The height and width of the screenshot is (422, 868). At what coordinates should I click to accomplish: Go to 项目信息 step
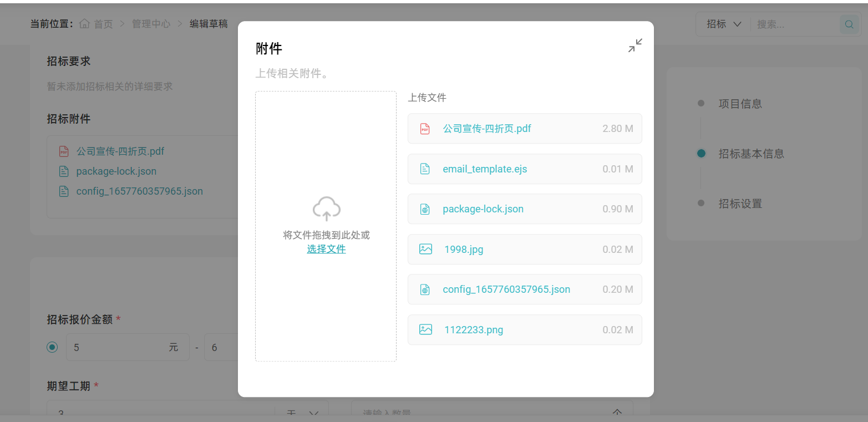pyautogui.click(x=740, y=104)
